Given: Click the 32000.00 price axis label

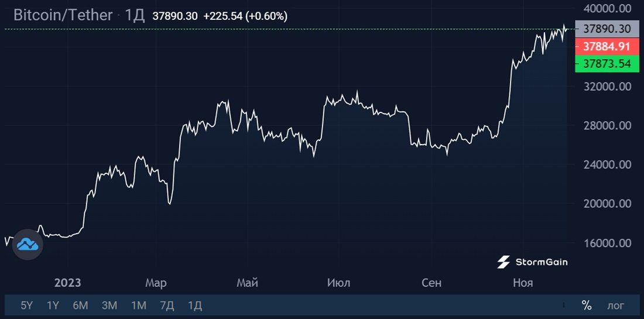Looking at the screenshot, I should click(607, 86).
